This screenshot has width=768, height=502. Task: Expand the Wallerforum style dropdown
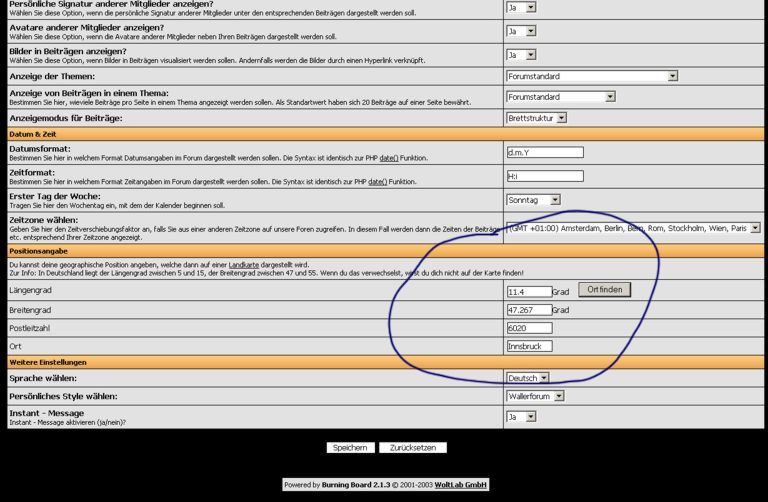pyautogui.click(x=535, y=396)
